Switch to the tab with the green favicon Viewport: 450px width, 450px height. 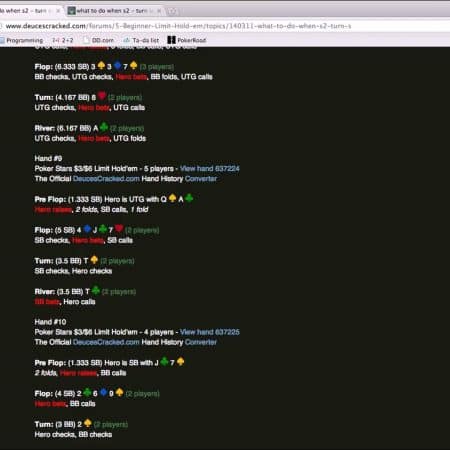point(113,11)
